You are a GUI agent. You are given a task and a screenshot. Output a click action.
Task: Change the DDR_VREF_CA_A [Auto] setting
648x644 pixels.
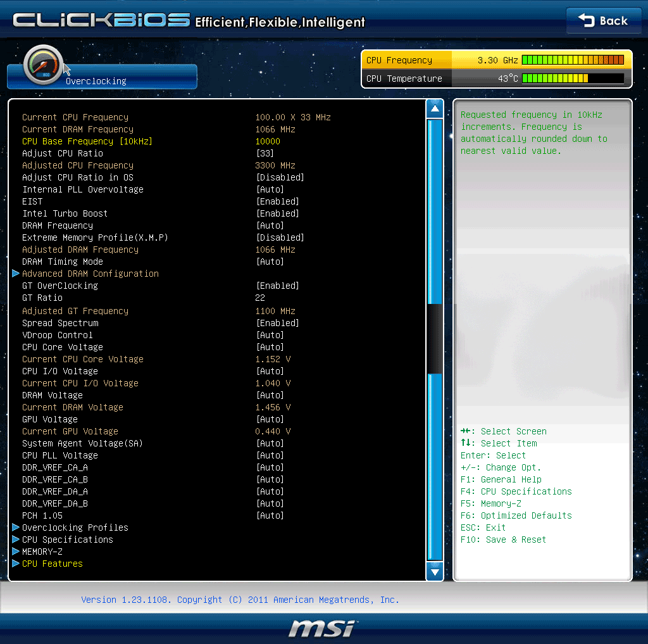(270, 467)
